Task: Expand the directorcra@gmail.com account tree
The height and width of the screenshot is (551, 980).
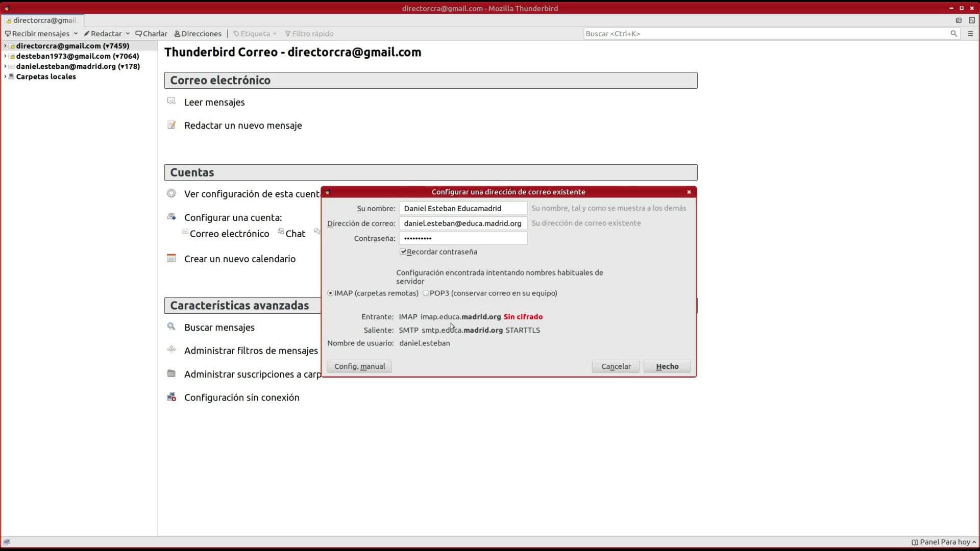Action: pos(5,46)
